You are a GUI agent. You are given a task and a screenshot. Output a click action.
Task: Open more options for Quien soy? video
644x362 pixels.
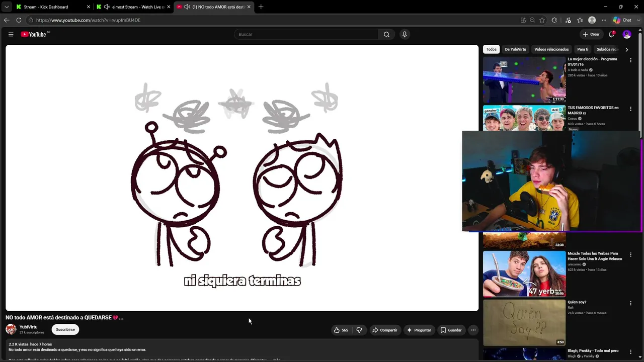click(x=630, y=304)
